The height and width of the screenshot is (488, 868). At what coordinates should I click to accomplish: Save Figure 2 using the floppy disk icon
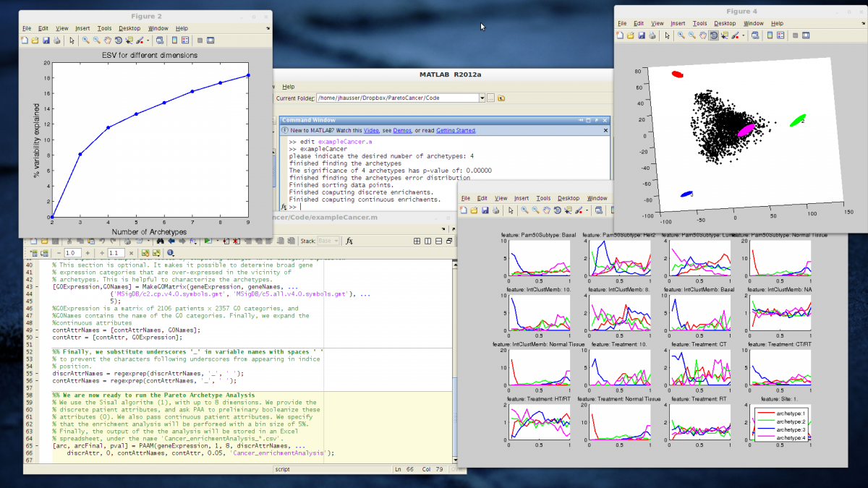pos(46,40)
